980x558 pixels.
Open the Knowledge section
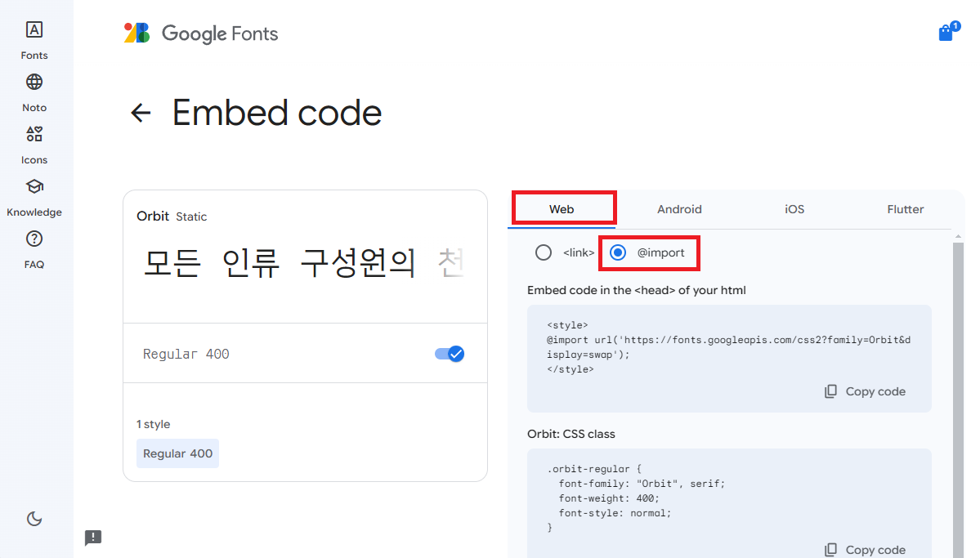point(34,198)
